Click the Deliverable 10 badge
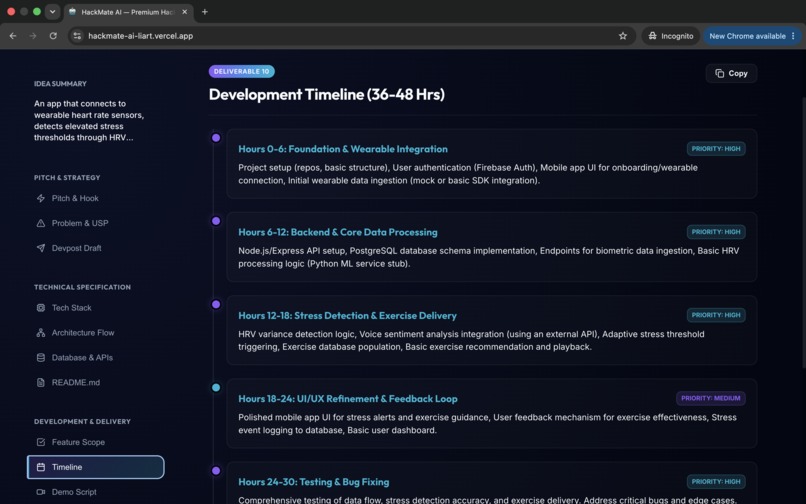Viewport: 806px width, 504px height. pyautogui.click(x=242, y=71)
